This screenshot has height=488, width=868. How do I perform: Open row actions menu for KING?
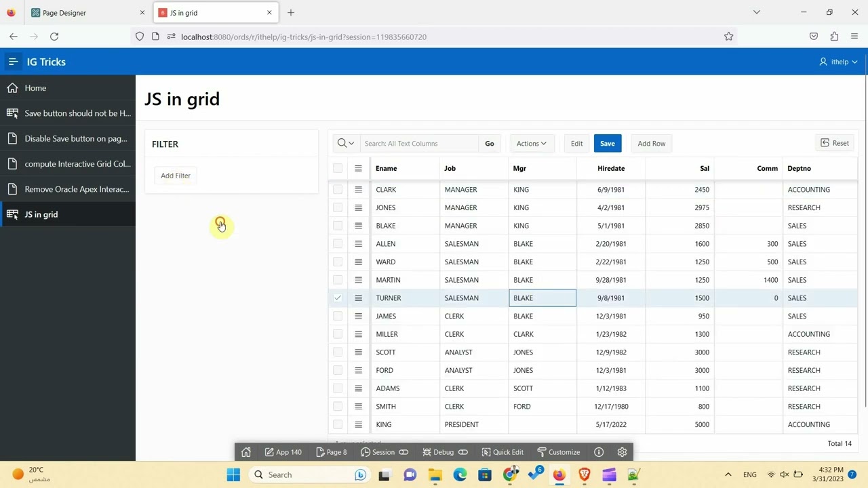[358, 424]
